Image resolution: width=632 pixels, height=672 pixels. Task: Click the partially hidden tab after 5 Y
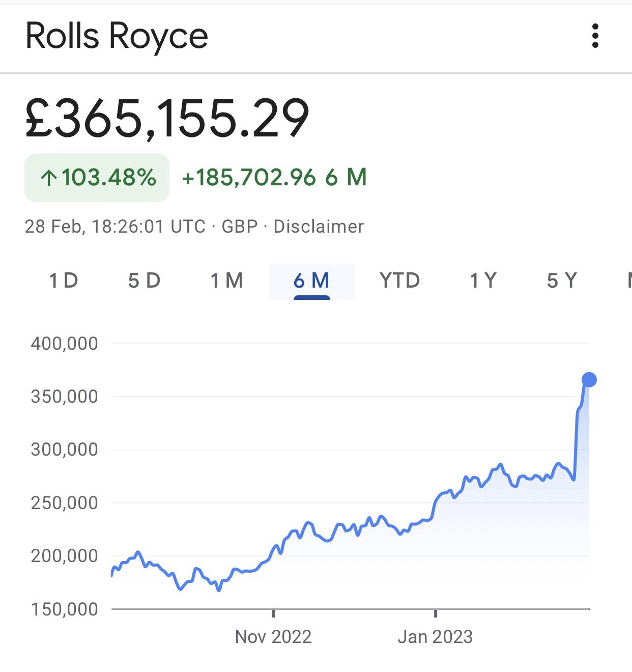[x=629, y=281]
